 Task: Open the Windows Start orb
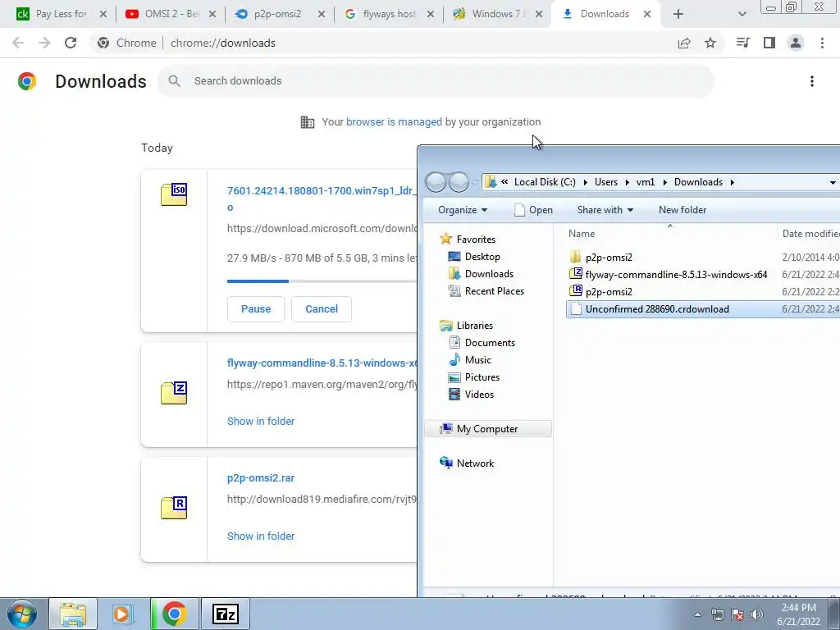click(22, 614)
